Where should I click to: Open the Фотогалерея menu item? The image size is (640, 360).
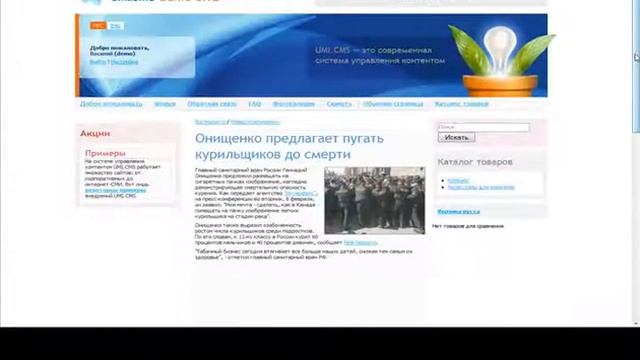pos(294,104)
